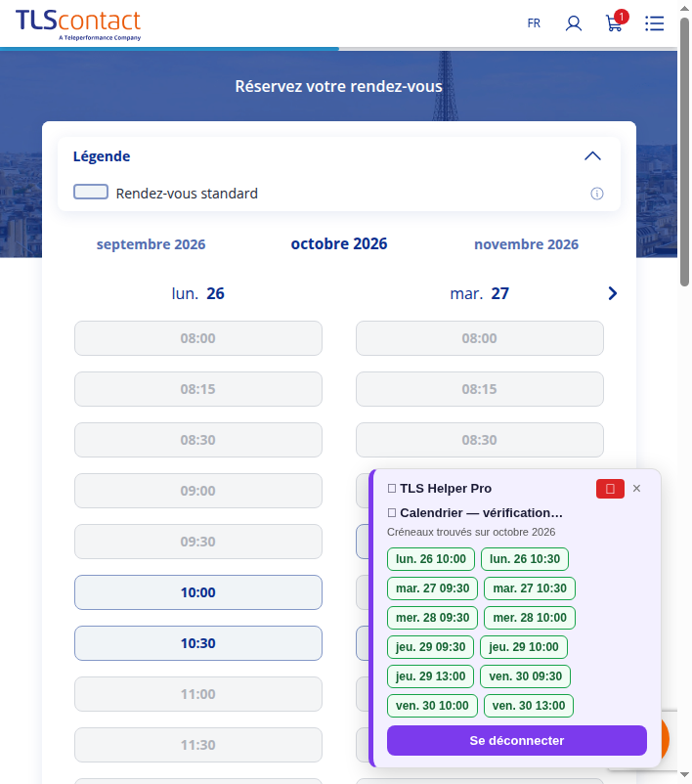Click 'Créneaux trouvés sur octobre 2026' text
Screen dimensions: 692x784
[x=471, y=532]
